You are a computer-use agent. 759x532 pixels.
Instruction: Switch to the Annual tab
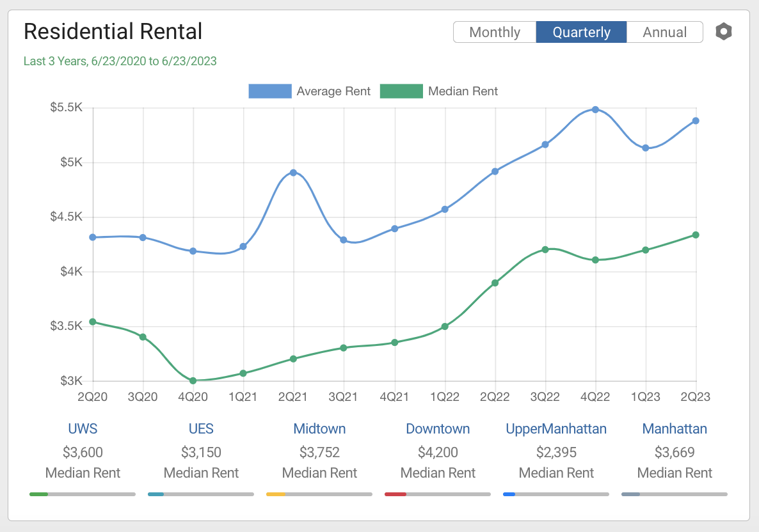point(664,32)
